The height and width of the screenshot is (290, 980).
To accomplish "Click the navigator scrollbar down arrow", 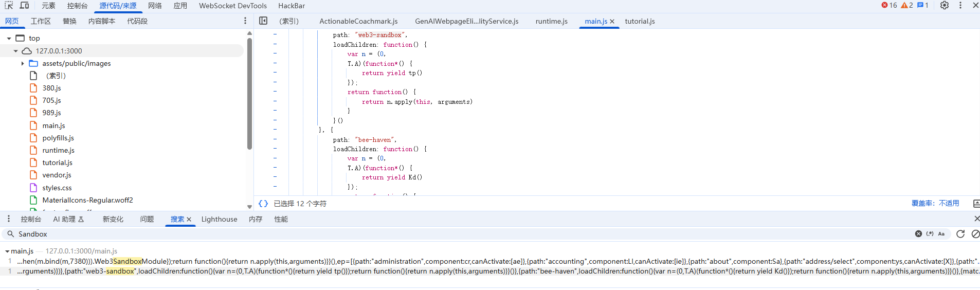I will coord(249,207).
